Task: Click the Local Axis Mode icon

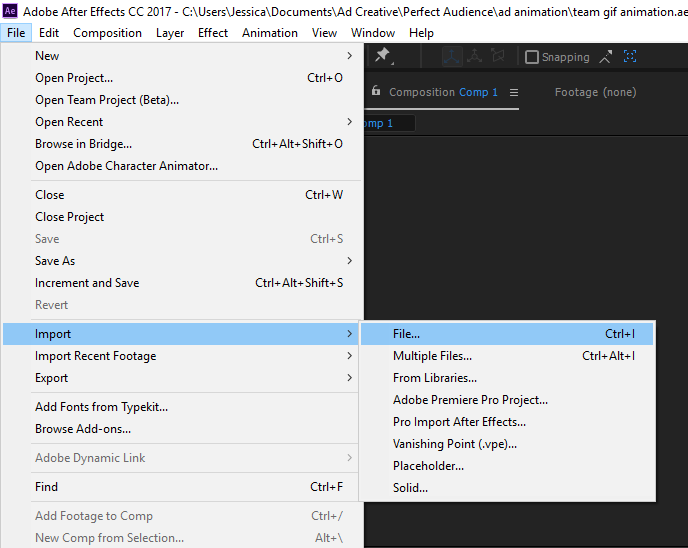Action: point(452,57)
